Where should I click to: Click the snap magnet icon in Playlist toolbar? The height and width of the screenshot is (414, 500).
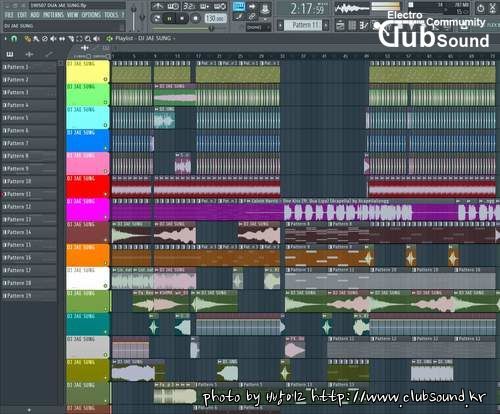coord(14,39)
